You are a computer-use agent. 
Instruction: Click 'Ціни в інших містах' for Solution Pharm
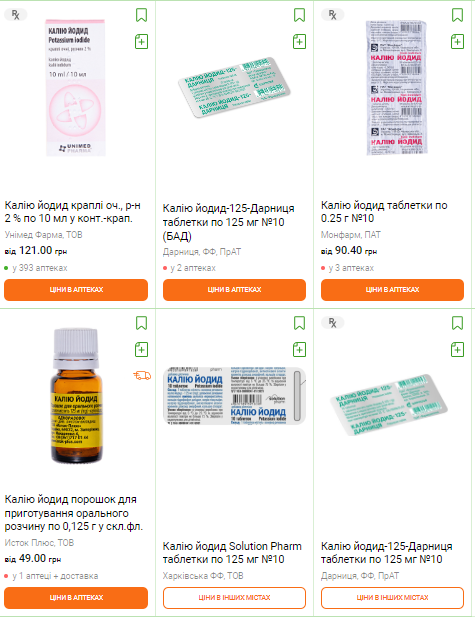[234, 598]
